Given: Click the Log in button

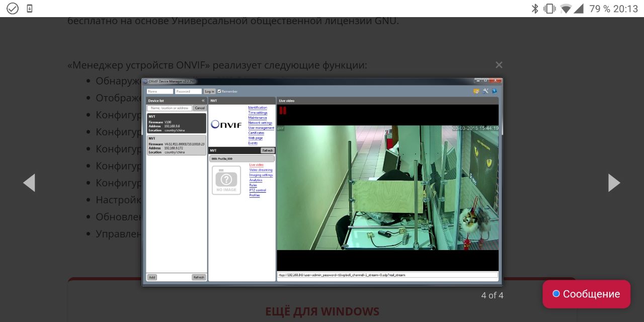Looking at the screenshot, I should [209, 92].
